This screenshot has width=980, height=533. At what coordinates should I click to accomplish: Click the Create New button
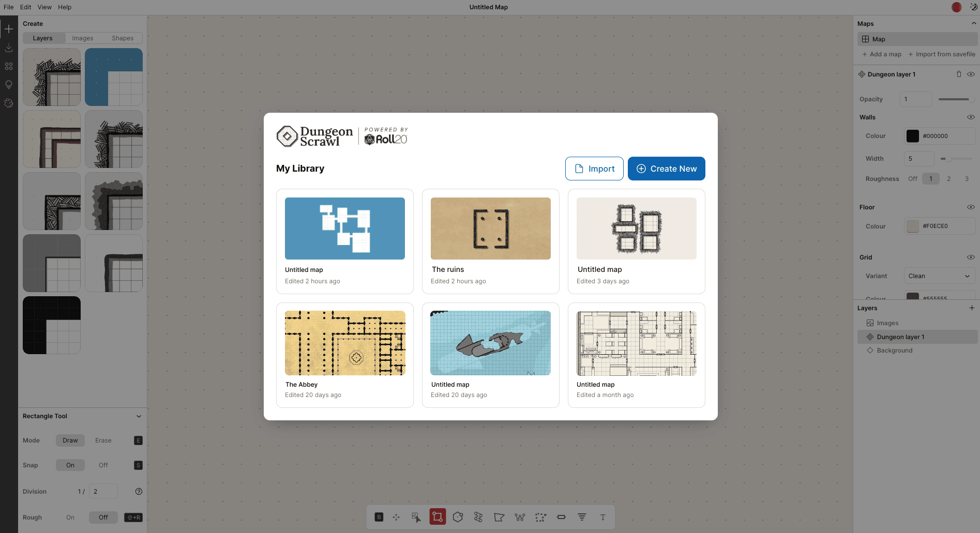click(666, 169)
